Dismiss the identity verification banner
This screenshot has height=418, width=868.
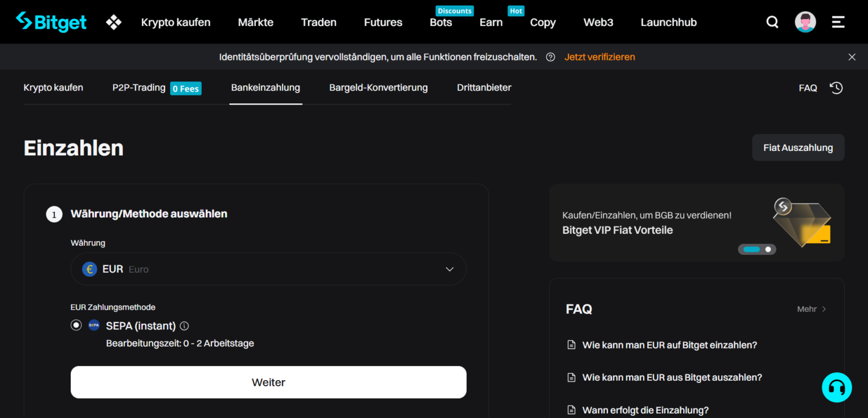(x=852, y=56)
